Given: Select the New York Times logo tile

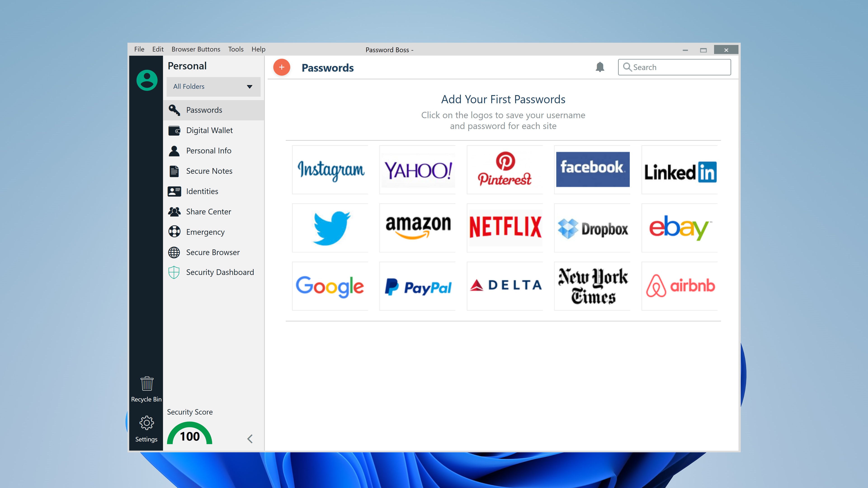Looking at the screenshot, I should pos(592,286).
